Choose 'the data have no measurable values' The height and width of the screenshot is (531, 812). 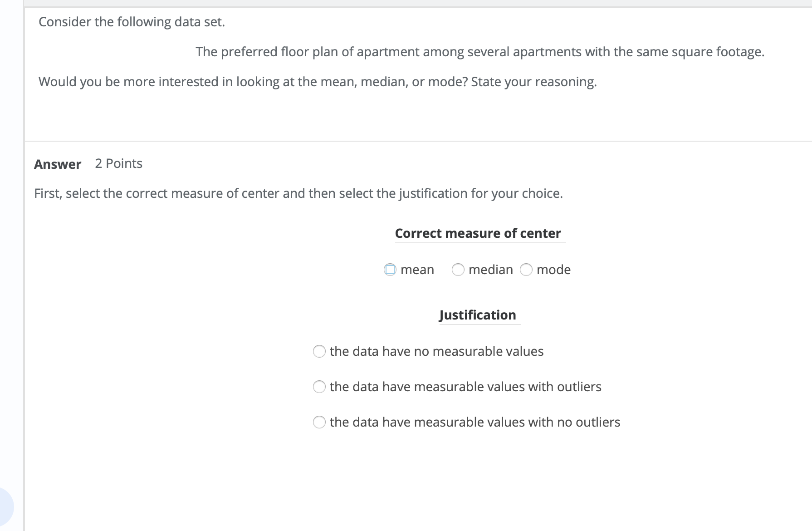pos(319,351)
